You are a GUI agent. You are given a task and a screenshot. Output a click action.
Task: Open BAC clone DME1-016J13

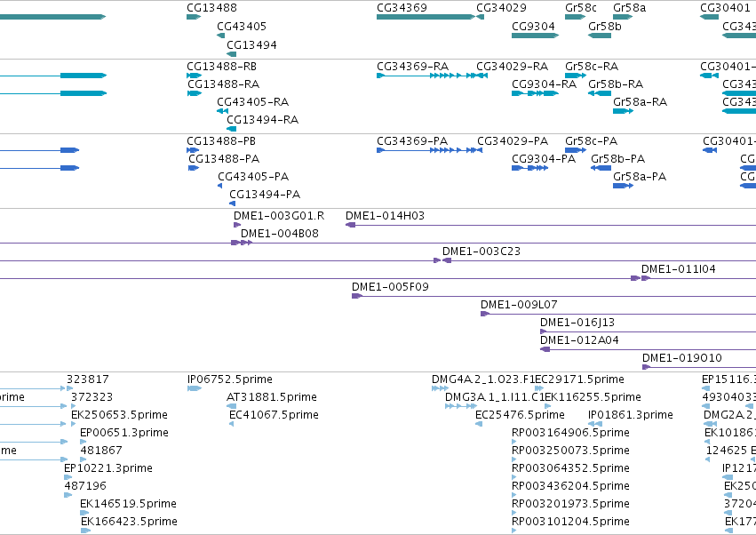(x=577, y=323)
